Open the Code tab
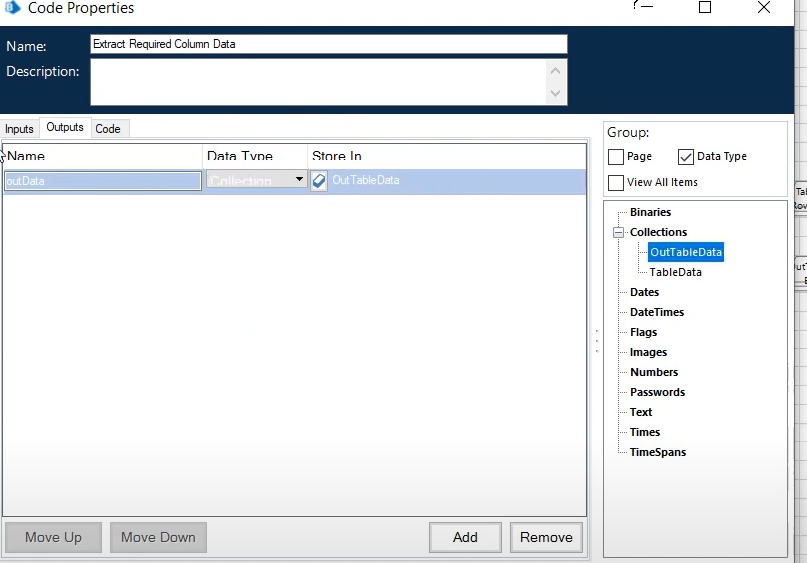 click(108, 129)
